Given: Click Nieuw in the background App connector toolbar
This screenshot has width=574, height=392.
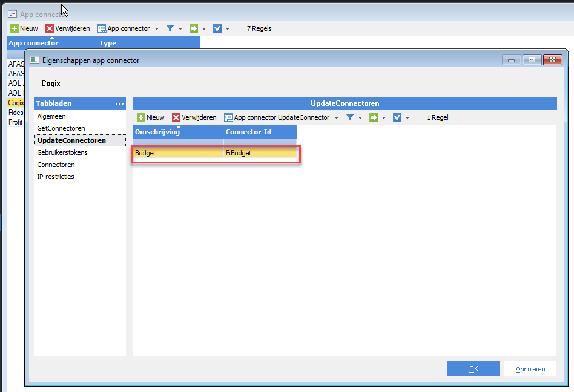Looking at the screenshot, I should click(x=24, y=28).
